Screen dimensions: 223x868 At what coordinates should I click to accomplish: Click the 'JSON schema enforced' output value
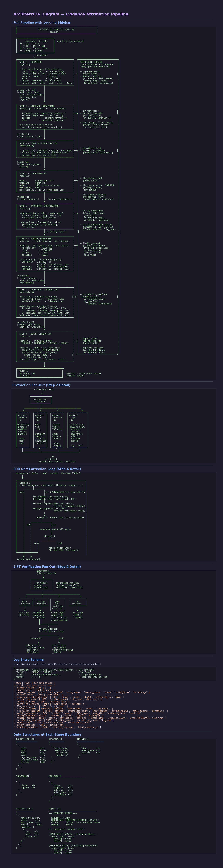click(x=48, y=185)
